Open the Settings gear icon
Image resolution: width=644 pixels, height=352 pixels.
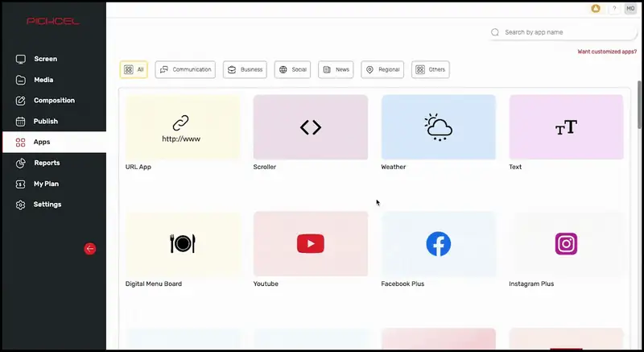tap(21, 205)
